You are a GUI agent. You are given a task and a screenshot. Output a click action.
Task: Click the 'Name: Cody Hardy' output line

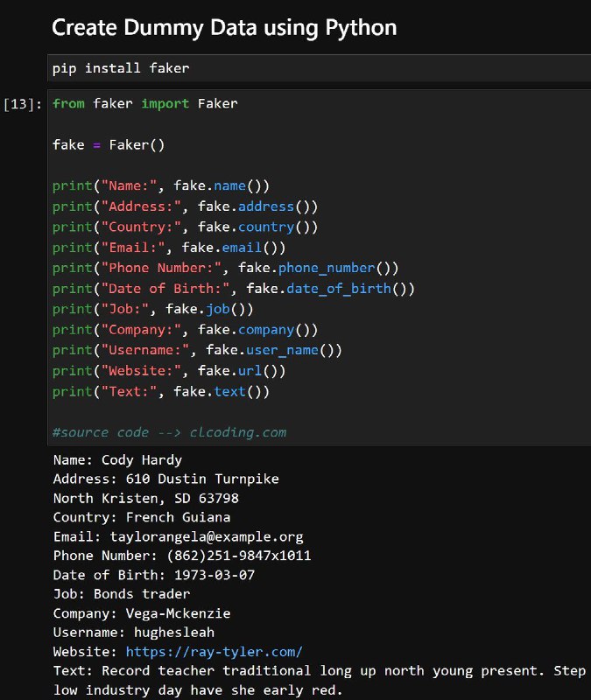117,460
